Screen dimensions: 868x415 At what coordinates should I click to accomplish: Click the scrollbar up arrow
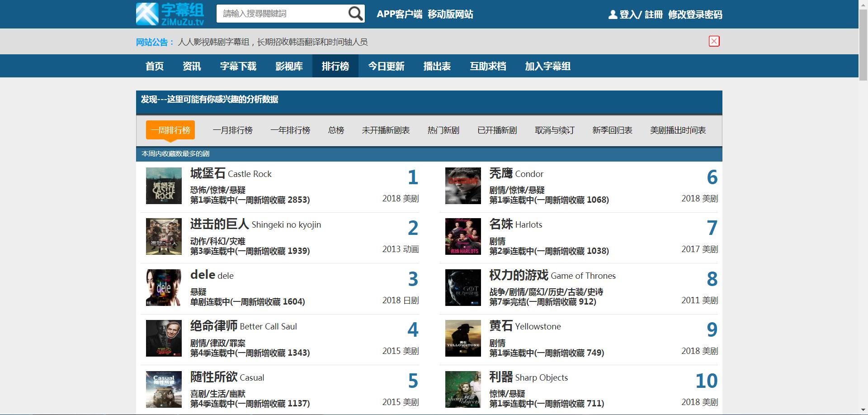(863, 4)
